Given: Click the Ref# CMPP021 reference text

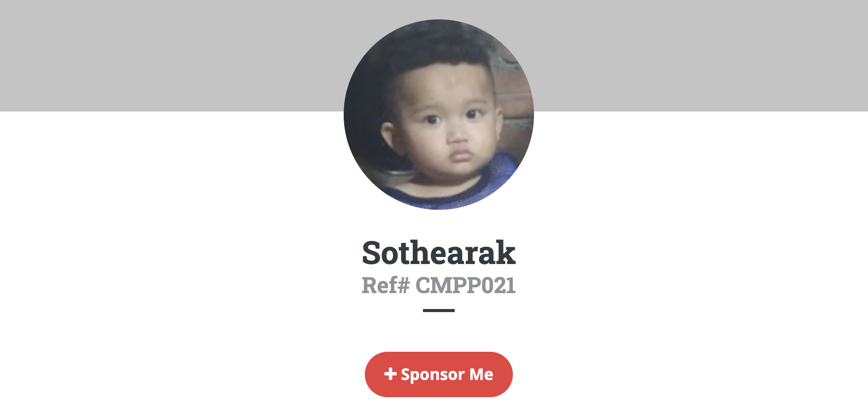Looking at the screenshot, I should pos(439,285).
